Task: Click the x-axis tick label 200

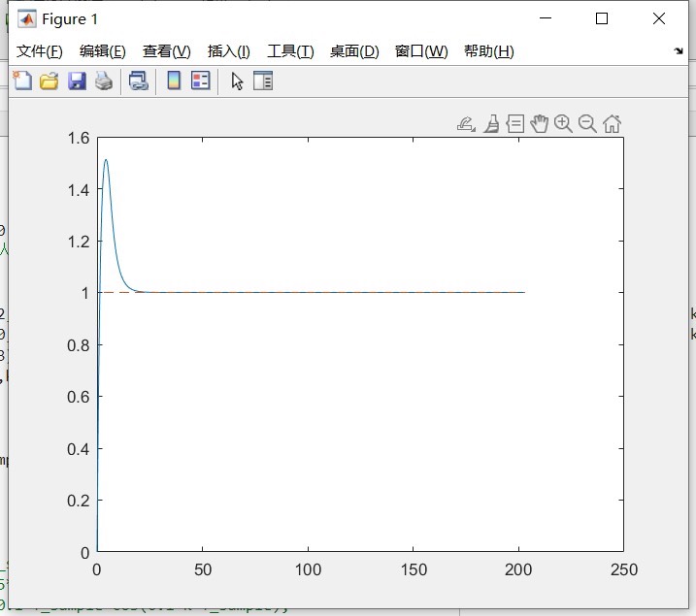Action: coord(518,569)
